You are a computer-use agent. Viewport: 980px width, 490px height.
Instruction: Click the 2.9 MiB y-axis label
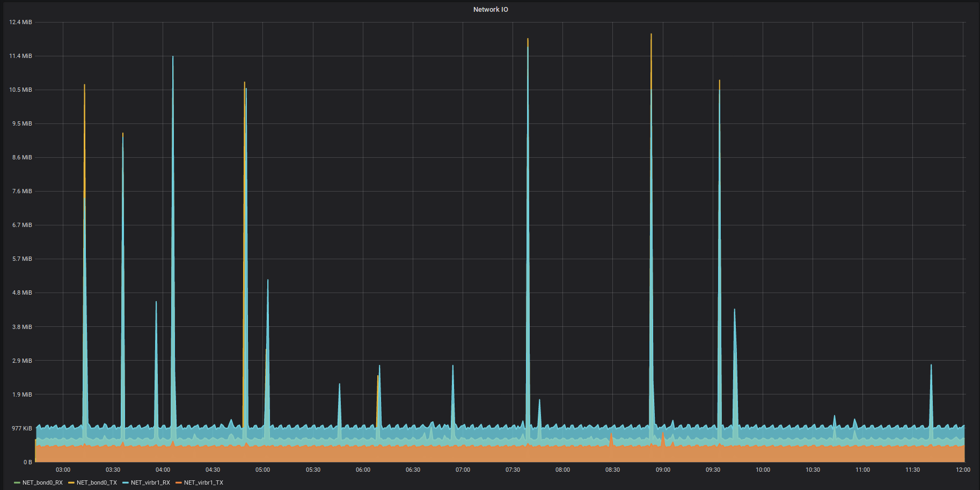(x=22, y=361)
